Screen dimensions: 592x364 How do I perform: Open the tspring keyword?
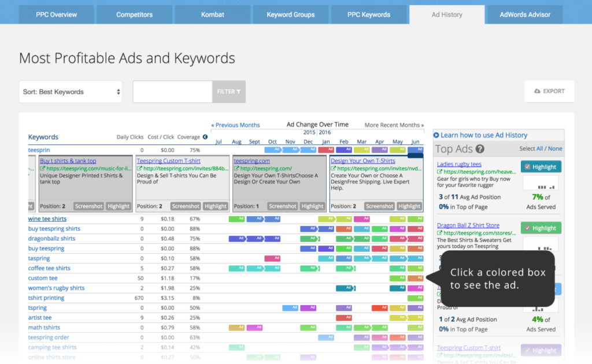(38, 308)
